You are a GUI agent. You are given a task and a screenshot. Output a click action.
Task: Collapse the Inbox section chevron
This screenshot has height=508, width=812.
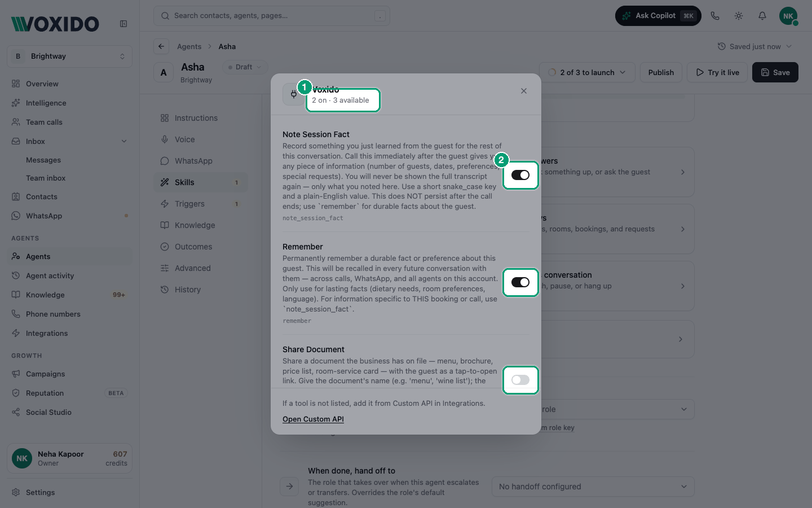pyautogui.click(x=124, y=141)
